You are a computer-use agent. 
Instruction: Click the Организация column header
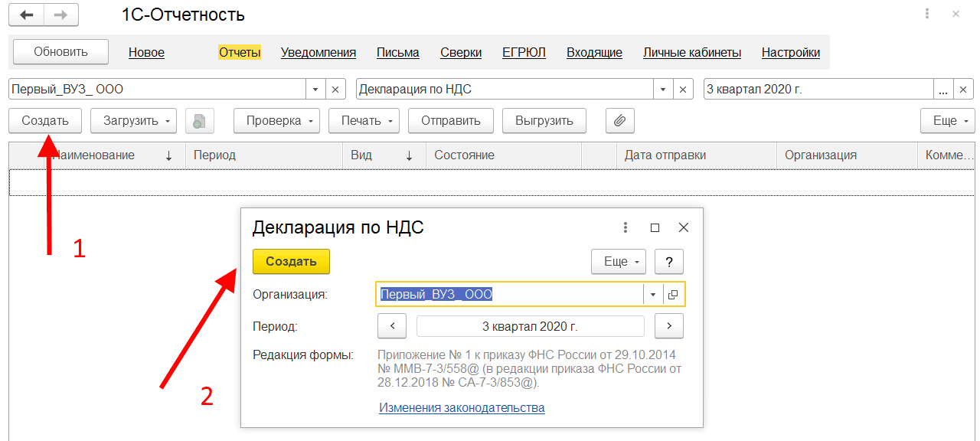(846, 155)
